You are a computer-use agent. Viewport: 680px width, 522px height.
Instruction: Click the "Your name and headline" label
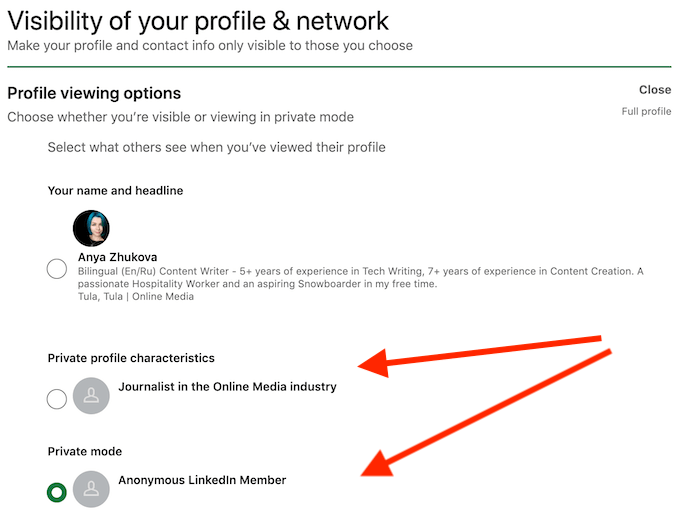(x=115, y=191)
